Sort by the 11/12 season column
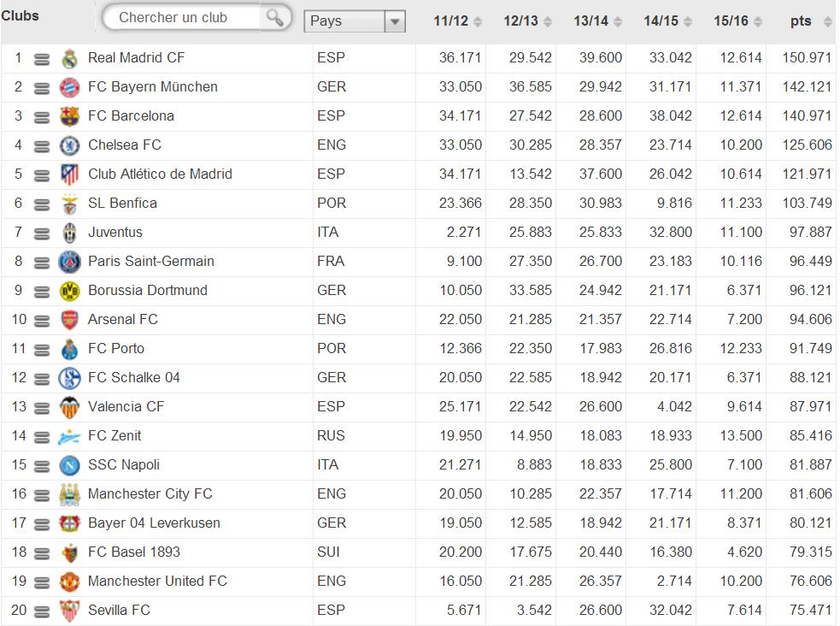840x626 pixels. [458, 21]
